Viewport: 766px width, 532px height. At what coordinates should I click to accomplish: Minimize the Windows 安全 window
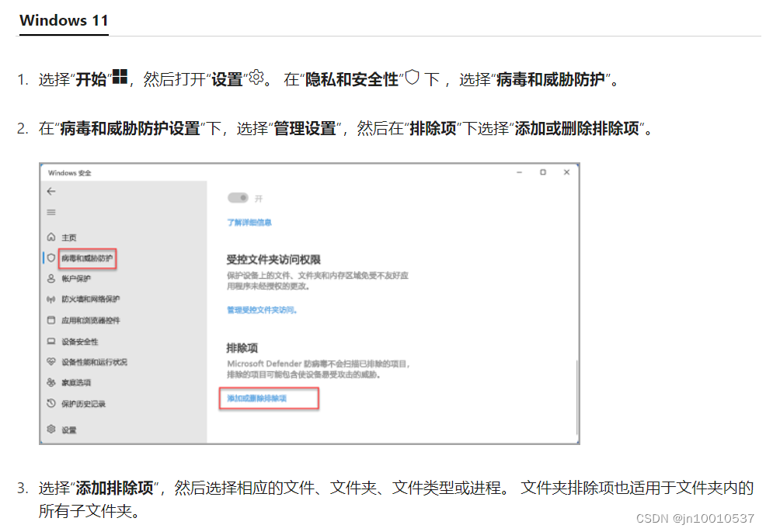click(519, 172)
